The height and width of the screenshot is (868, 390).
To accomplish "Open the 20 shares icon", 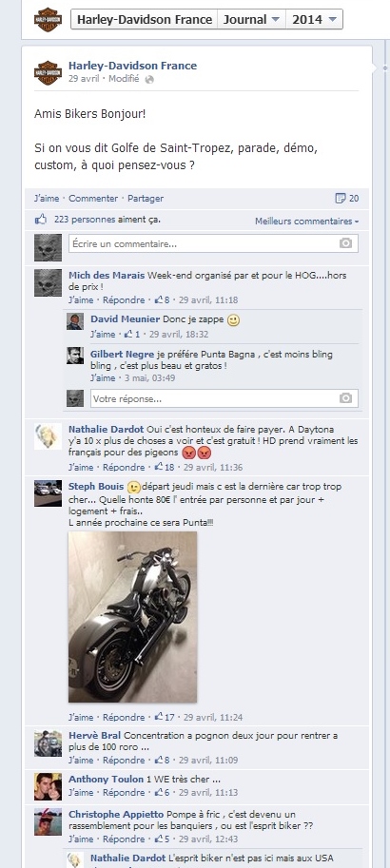I will pos(347,198).
